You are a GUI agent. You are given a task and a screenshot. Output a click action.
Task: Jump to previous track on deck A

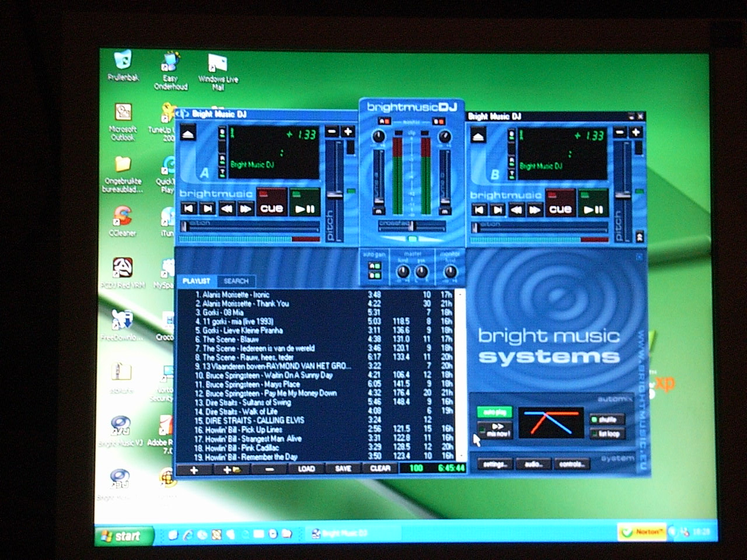(x=189, y=208)
